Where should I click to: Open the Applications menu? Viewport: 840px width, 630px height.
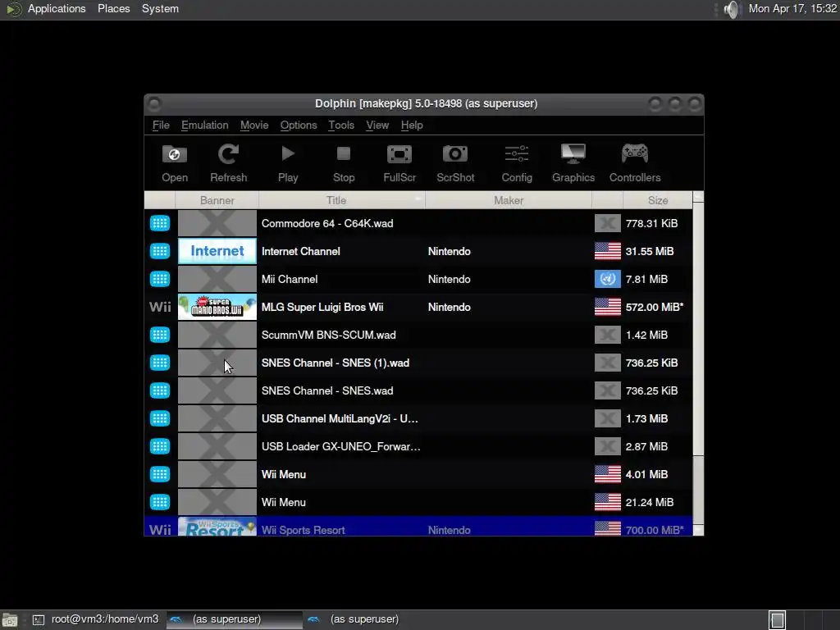pyautogui.click(x=57, y=8)
